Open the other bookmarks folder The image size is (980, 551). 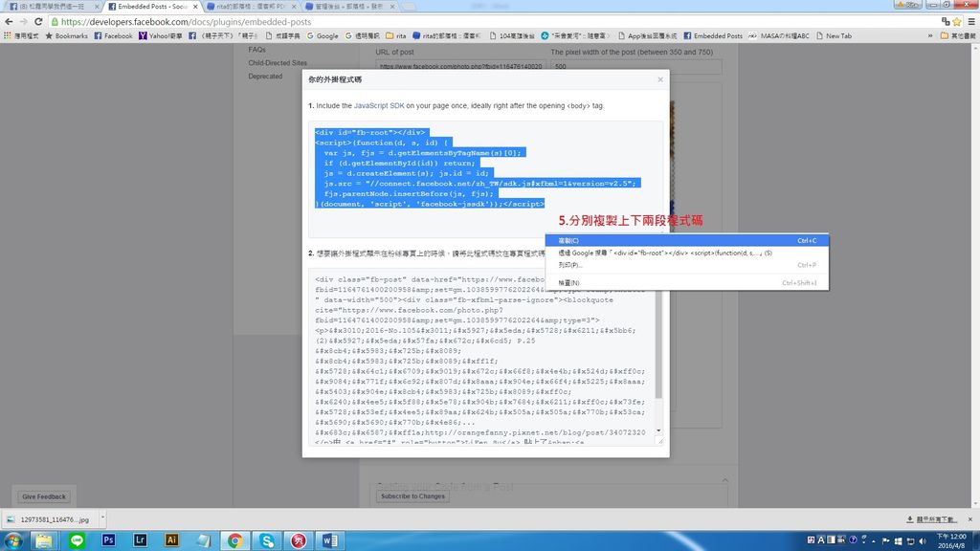958,36
